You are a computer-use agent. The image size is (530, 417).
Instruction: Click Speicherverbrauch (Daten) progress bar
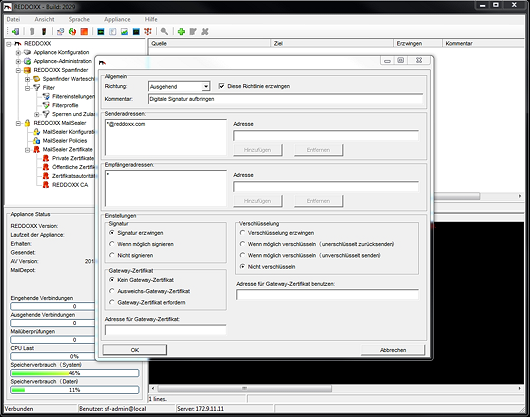[75, 390]
